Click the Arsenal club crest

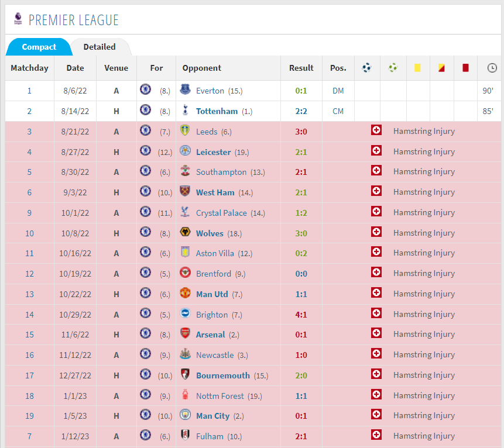click(185, 333)
